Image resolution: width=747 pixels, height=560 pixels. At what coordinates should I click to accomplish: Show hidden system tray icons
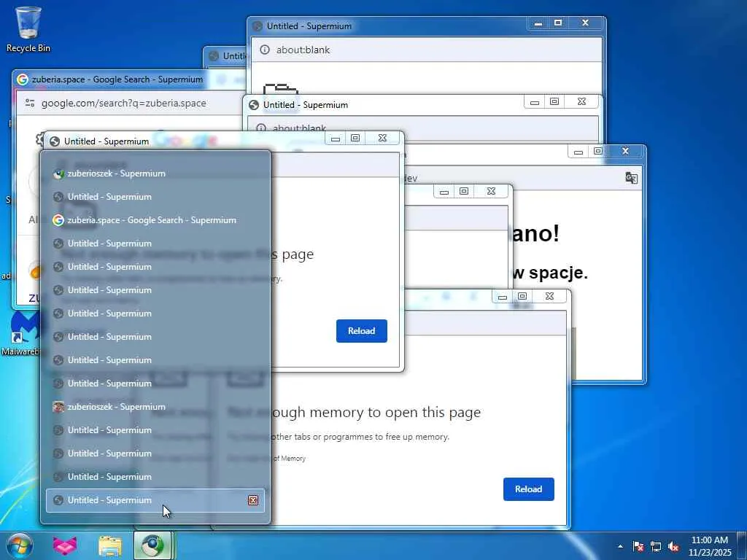620,546
